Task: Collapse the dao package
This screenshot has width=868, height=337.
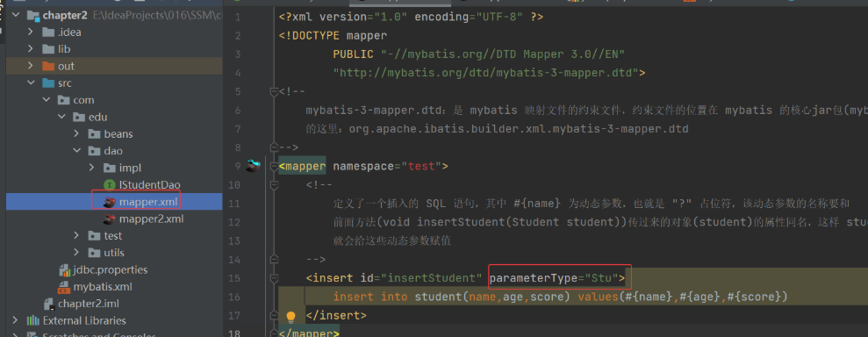Action: (77, 151)
